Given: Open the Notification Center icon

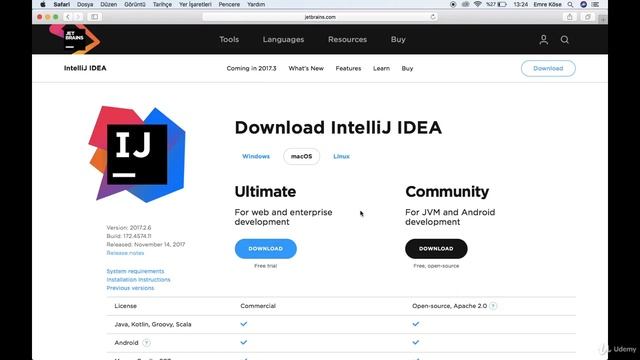Looking at the screenshot, I should (596, 4).
